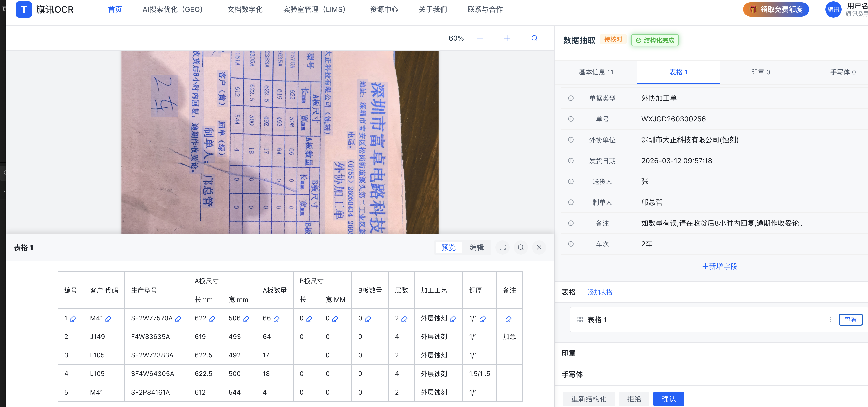
Task: Click edit pencil next to SF2W77570A
Action: 178,319
